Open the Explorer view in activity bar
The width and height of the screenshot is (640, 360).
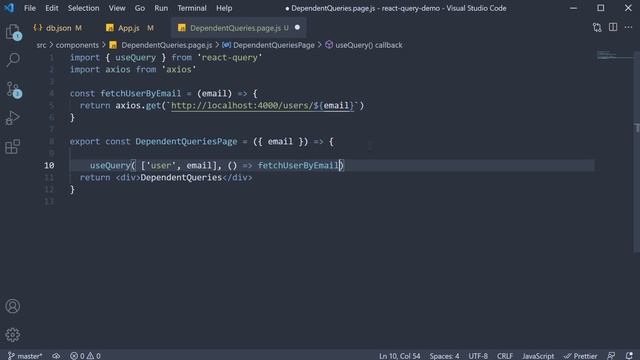coord(13,32)
